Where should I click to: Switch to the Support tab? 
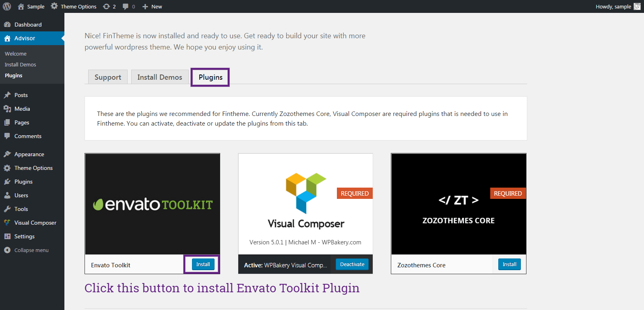coord(108,77)
